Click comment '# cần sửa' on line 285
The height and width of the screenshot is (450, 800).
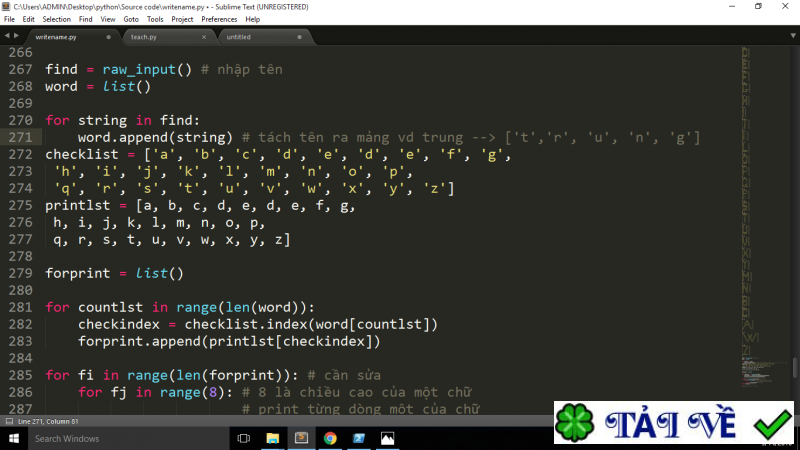(x=344, y=376)
